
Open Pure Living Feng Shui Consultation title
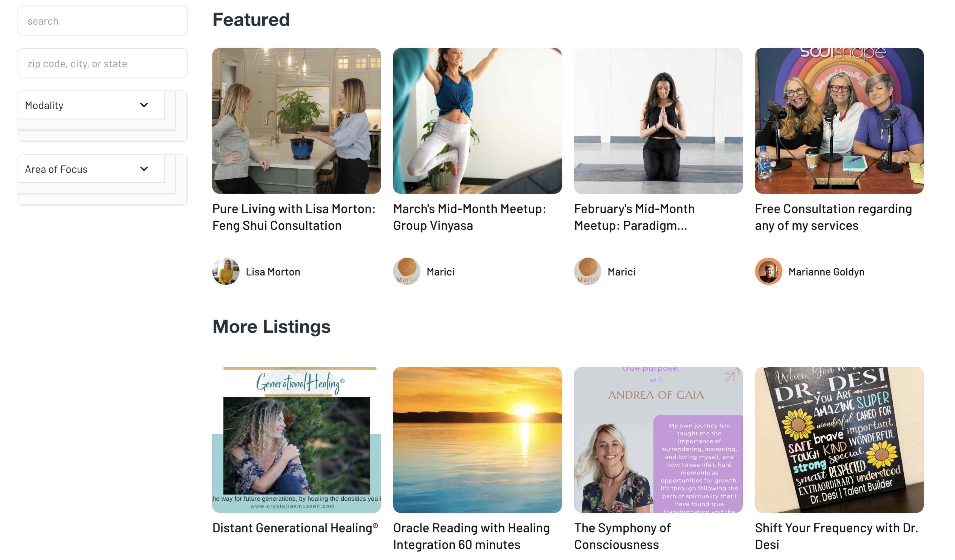pos(294,217)
